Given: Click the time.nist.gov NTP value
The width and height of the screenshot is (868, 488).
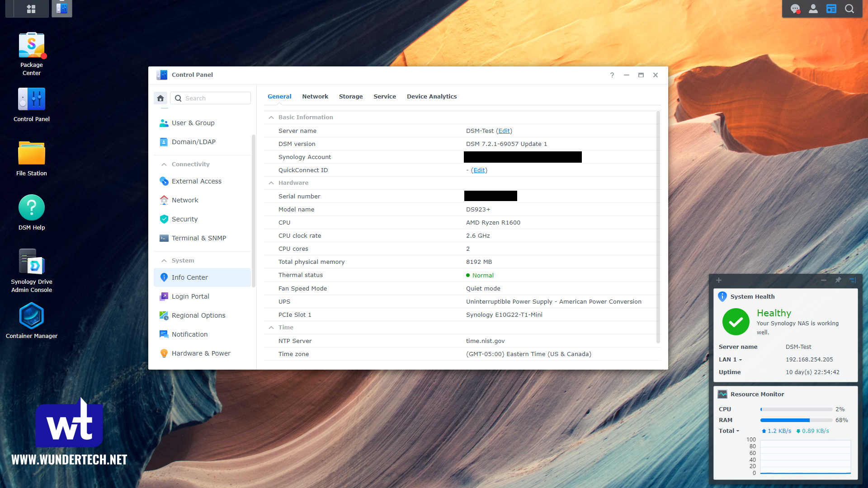Looking at the screenshot, I should pyautogui.click(x=485, y=341).
